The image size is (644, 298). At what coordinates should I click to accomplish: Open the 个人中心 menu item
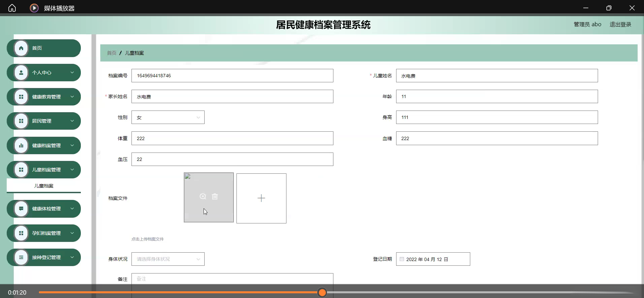click(44, 73)
